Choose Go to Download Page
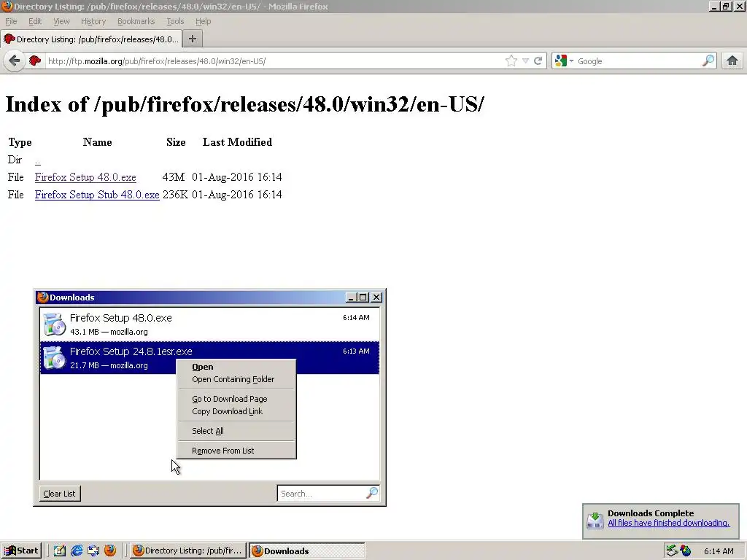Viewport: 747px width, 560px height. point(236,399)
